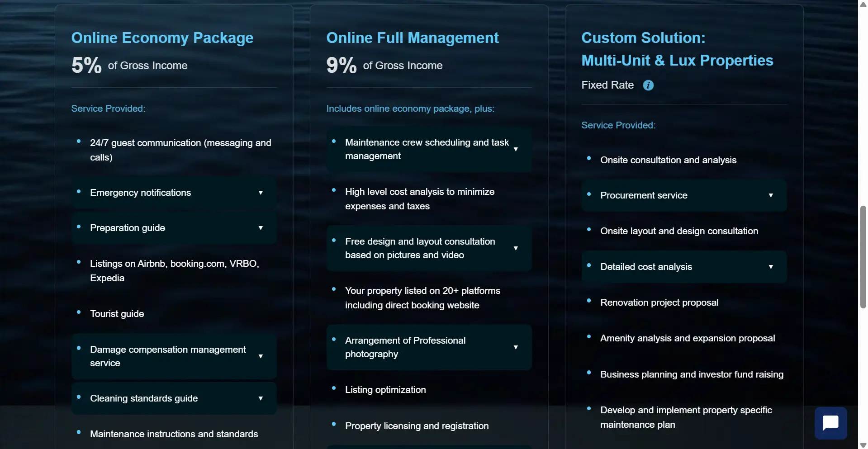Click the Online Economy Package heading
Viewport: 868px width, 449px height.
coord(162,38)
